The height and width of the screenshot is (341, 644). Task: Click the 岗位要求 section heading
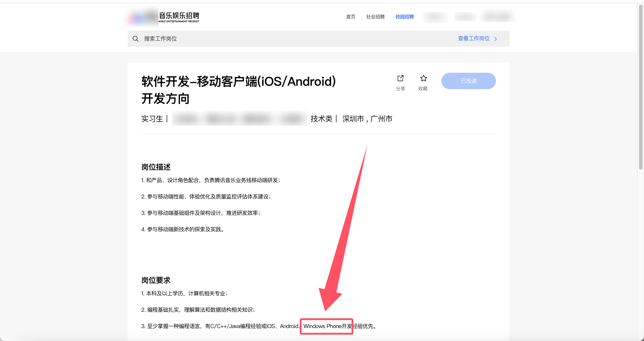point(156,280)
